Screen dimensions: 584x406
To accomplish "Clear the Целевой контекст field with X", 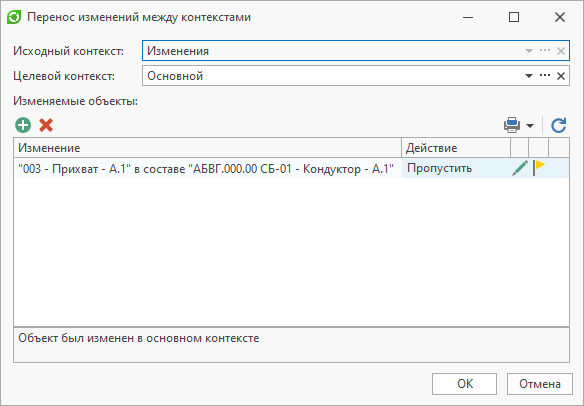I will (x=561, y=76).
